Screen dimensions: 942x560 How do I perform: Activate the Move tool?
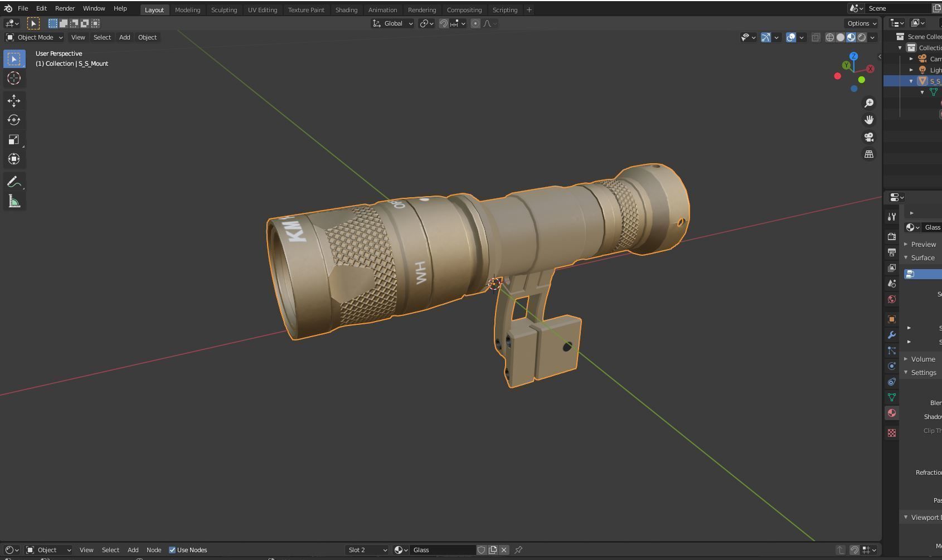pyautogui.click(x=14, y=101)
